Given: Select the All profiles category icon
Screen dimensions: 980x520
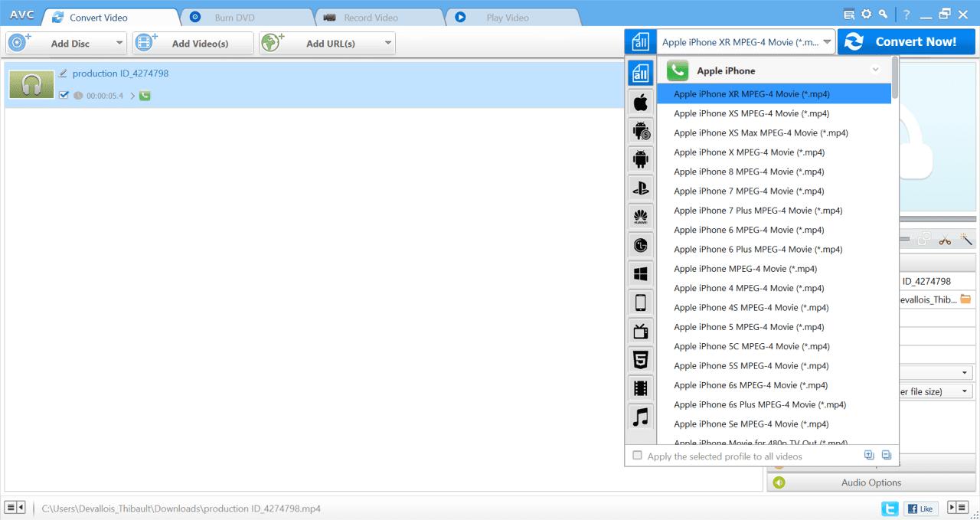Looking at the screenshot, I should [641, 74].
